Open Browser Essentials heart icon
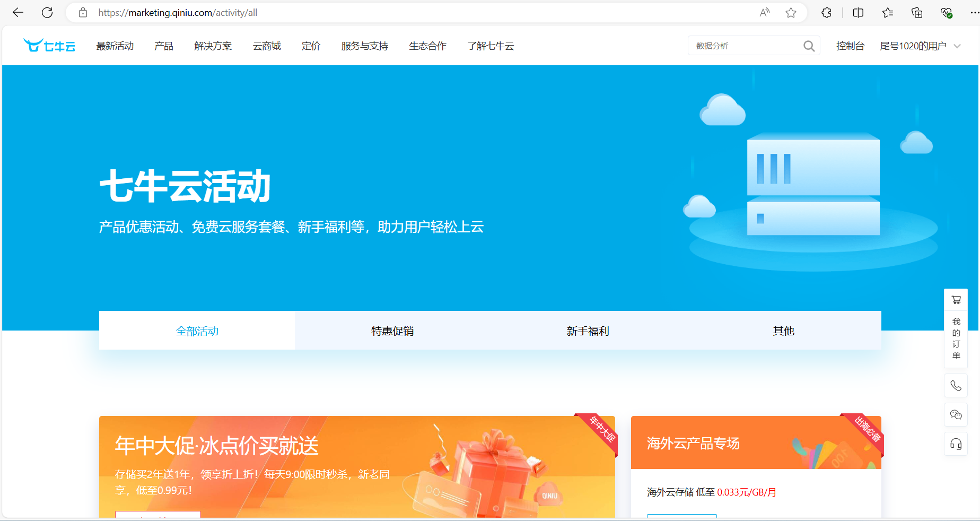This screenshot has height=521, width=980. 946,13
